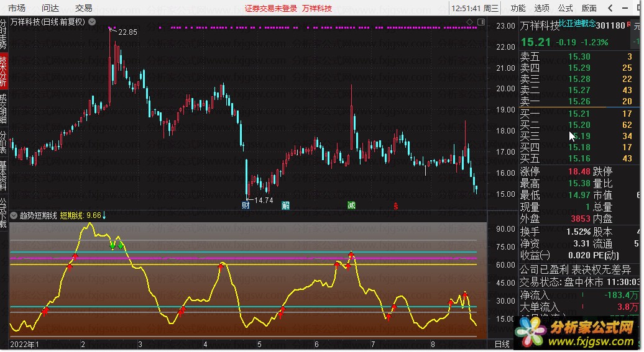This screenshot has height=352, width=644.
Task: Select the 买一 15.21 order row
Action: click(x=576, y=114)
